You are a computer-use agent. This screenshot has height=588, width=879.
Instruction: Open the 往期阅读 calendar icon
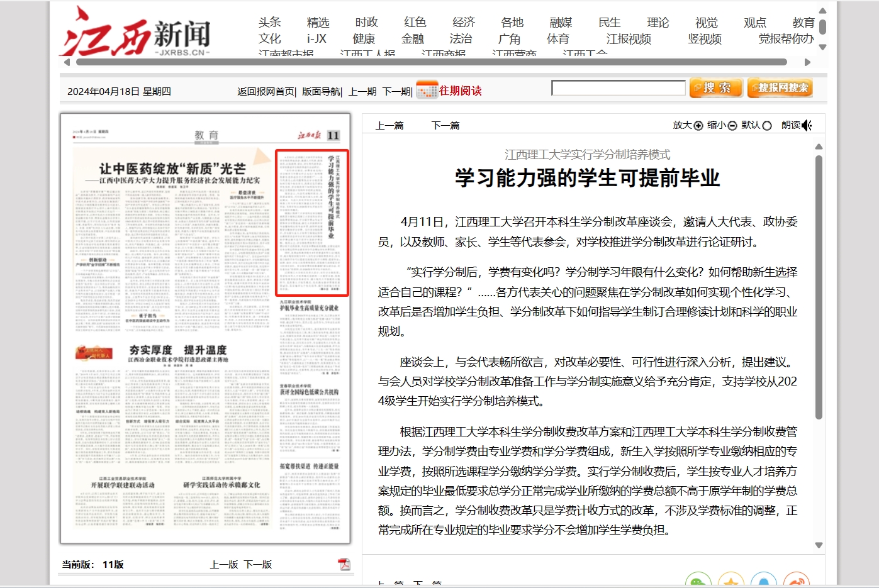(427, 91)
